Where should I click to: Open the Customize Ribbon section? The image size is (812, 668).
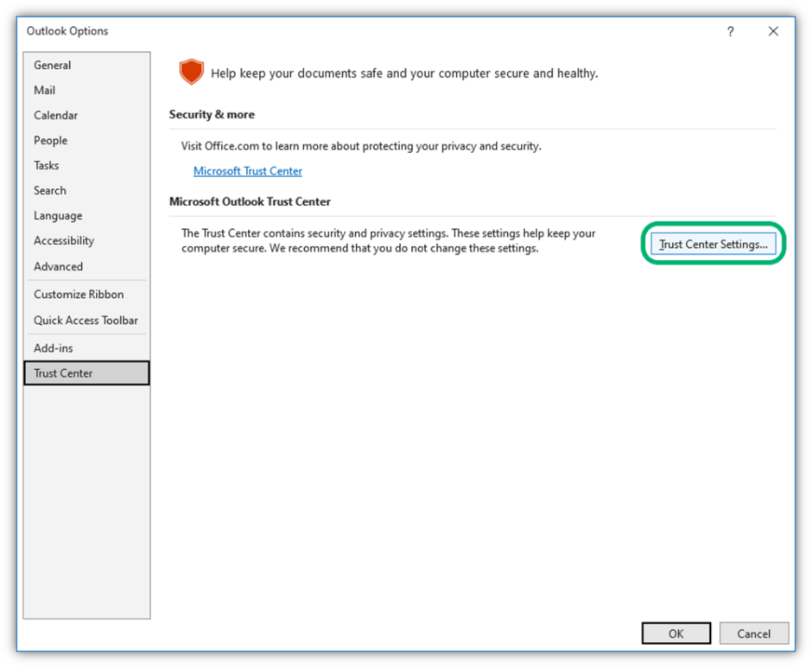click(x=78, y=294)
